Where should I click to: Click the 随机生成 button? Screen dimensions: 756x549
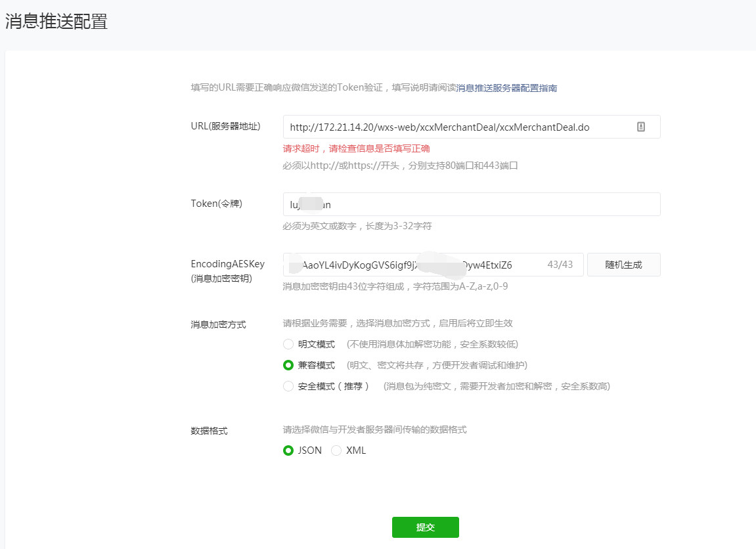click(x=624, y=265)
